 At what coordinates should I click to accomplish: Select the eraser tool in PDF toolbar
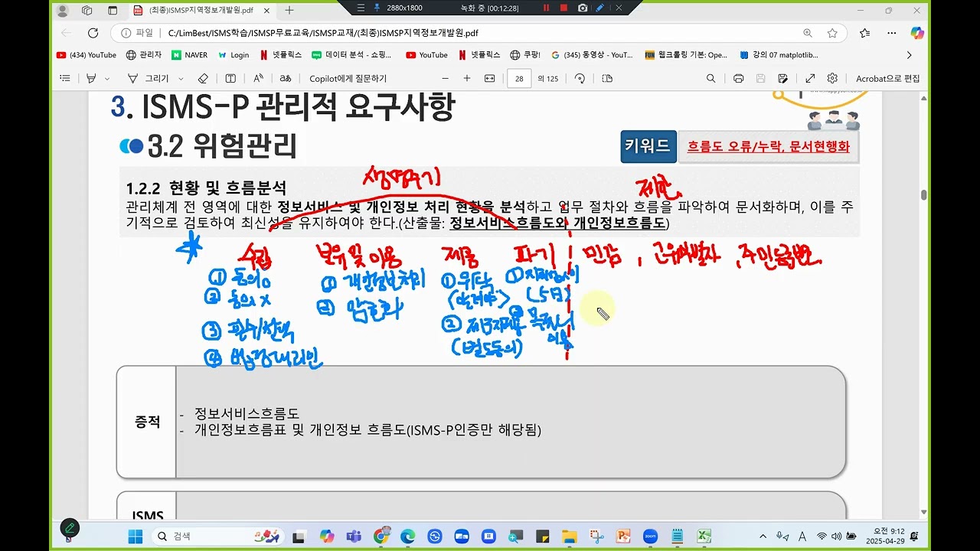click(x=203, y=78)
